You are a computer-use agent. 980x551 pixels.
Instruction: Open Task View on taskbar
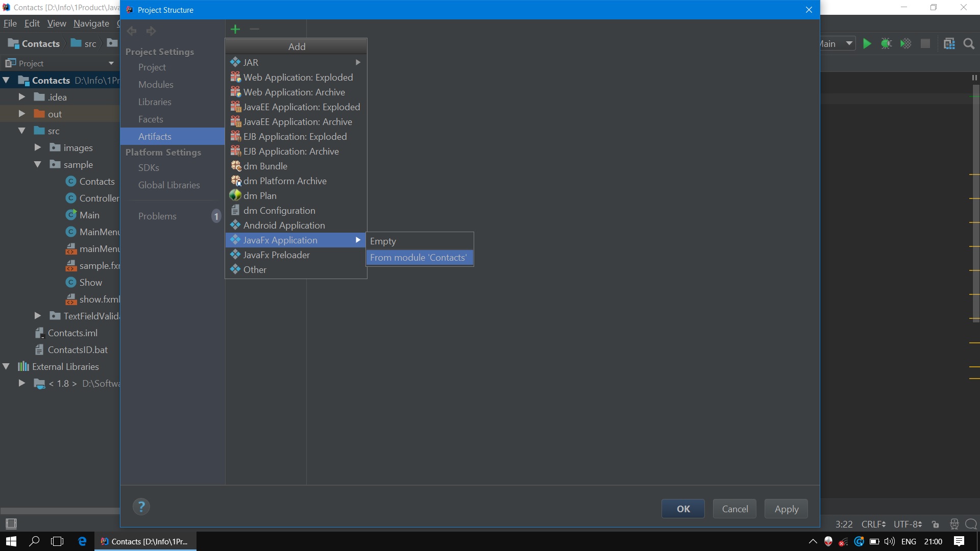point(58,541)
